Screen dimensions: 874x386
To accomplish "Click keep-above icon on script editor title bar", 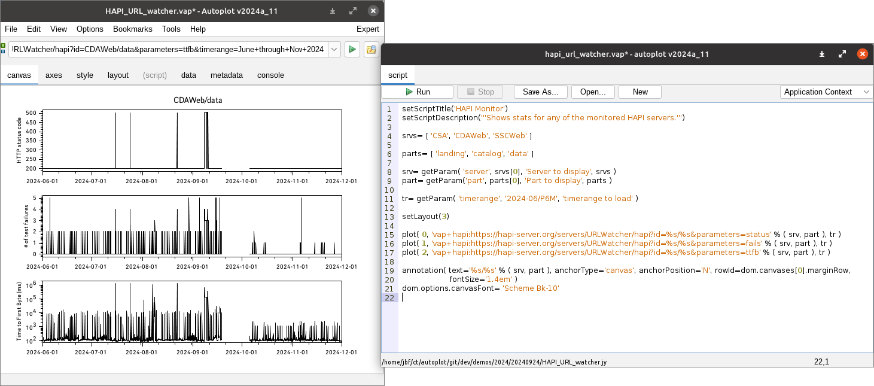I will click(822, 54).
